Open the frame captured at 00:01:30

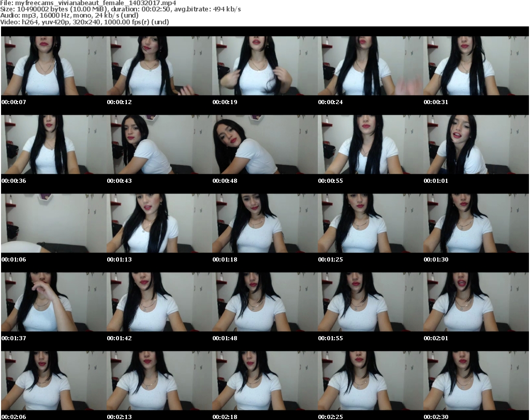(x=476, y=223)
